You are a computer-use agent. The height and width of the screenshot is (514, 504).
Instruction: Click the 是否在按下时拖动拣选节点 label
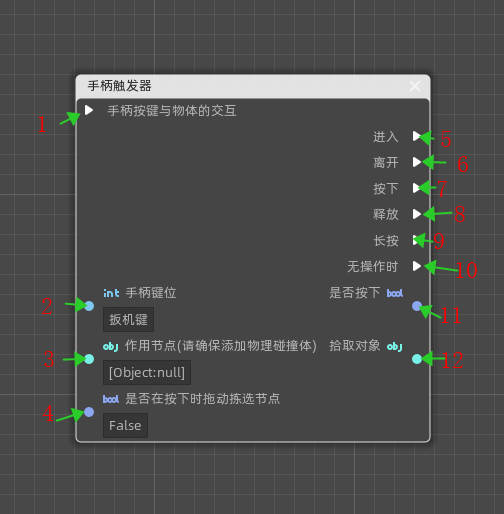coord(203,399)
